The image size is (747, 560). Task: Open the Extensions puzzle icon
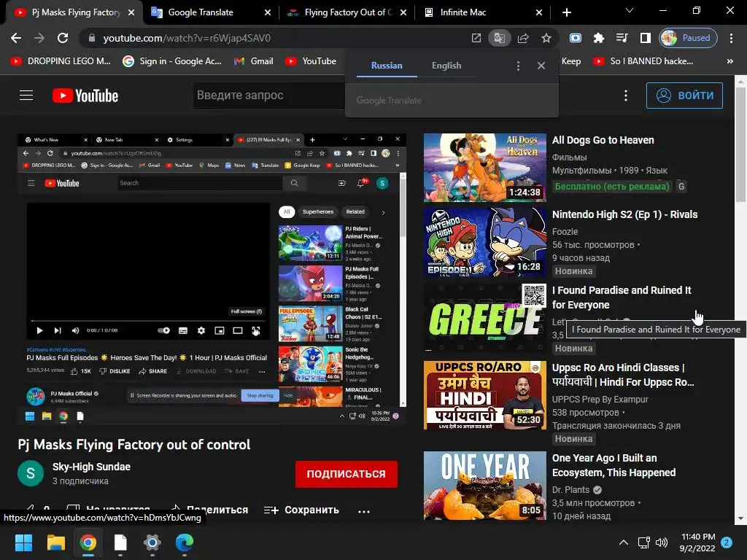[599, 38]
